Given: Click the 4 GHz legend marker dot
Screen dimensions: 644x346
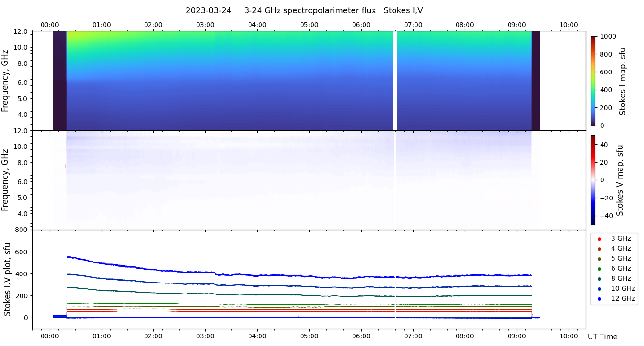Looking at the screenshot, I should pos(599,249).
